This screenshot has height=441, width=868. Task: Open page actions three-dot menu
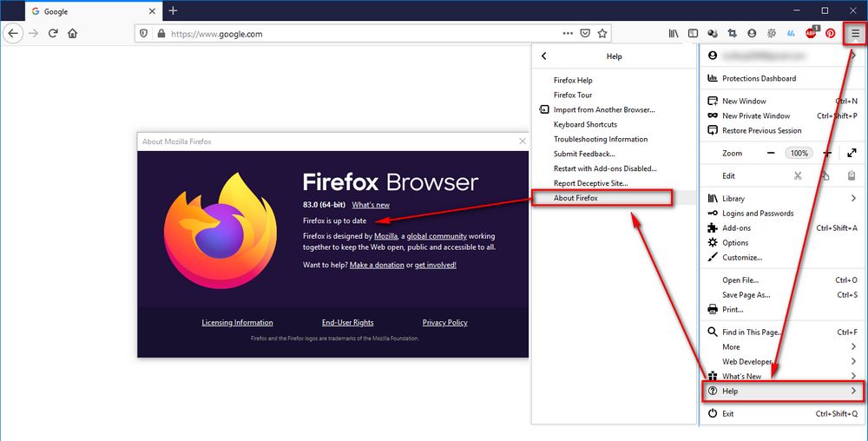pos(568,33)
